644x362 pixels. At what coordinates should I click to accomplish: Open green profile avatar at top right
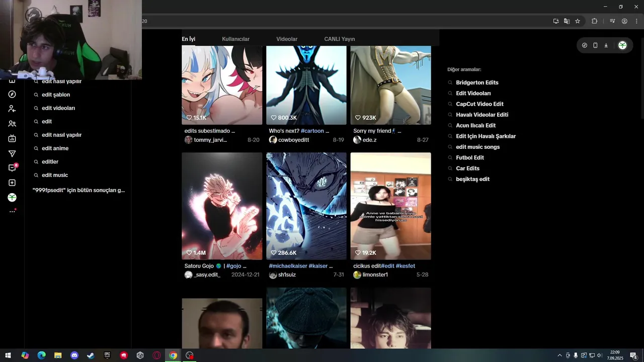[x=622, y=45]
